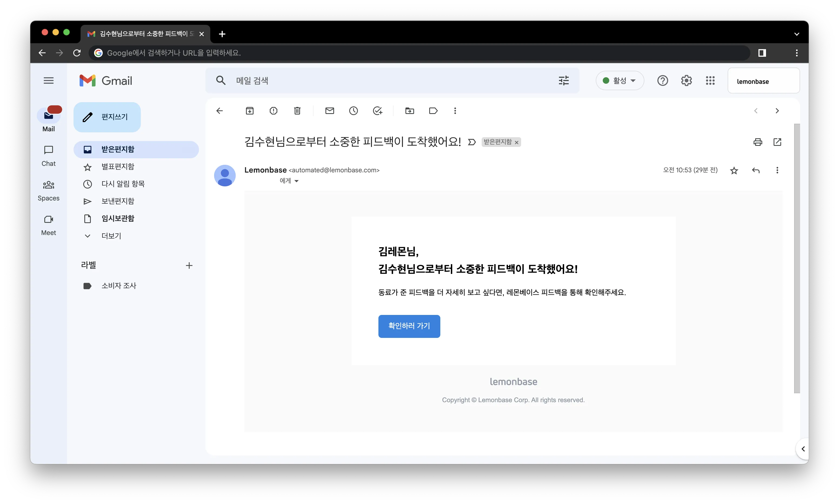Star the Lemonbase message
The height and width of the screenshot is (504, 839).
[734, 170]
